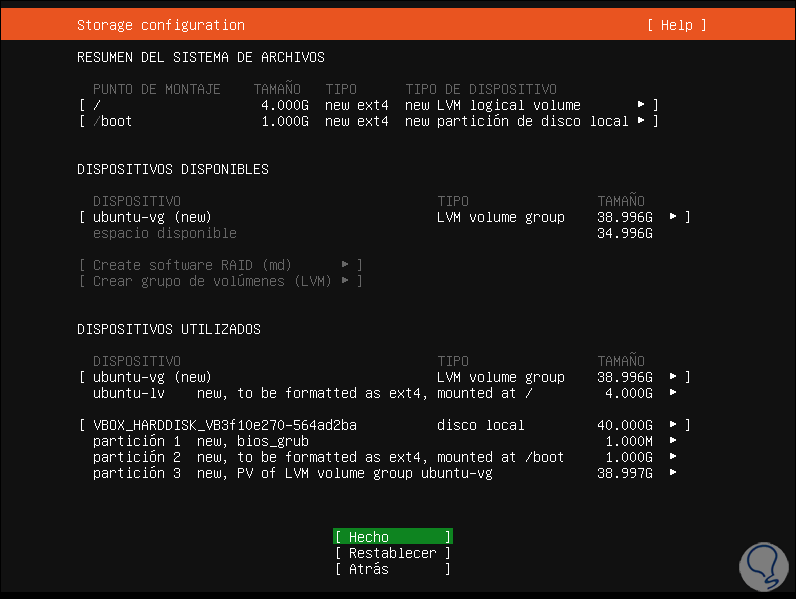Viewport: 796px width, 599px height.
Task: Select ubuntu-vg (new) under Dispositivos Disponibles
Action: [x=152, y=217]
